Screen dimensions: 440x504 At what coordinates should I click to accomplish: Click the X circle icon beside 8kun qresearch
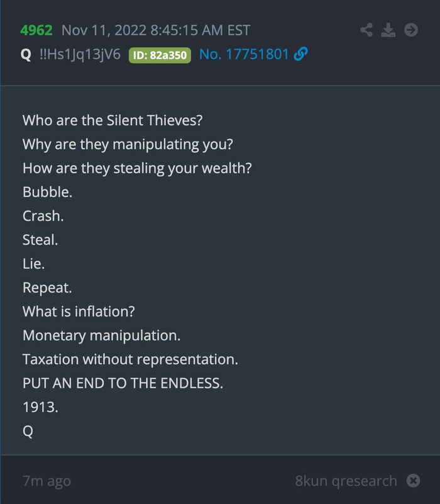[x=413, y=481]
